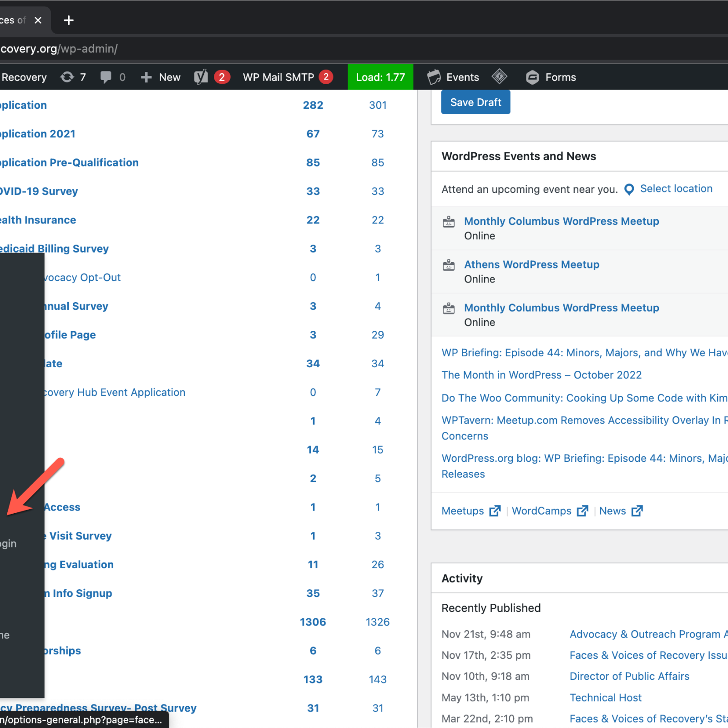Open a new browser tab
The width and height of the screenshot is (728, 728).
click(69, 20)
